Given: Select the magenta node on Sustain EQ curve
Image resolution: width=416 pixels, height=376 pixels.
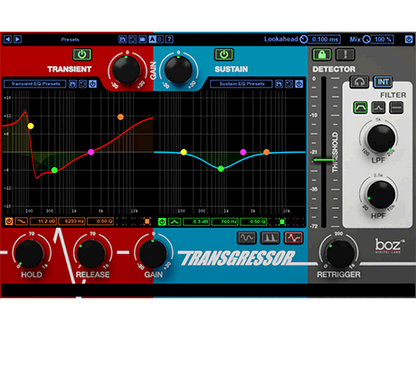Looking at the screenshot, I should 243,152.
